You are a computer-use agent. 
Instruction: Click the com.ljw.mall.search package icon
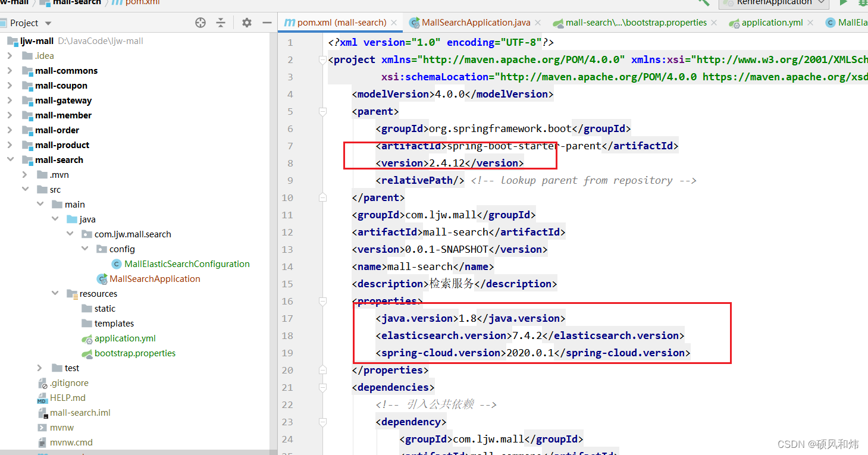pyautogui.click(x=87, y=234)
